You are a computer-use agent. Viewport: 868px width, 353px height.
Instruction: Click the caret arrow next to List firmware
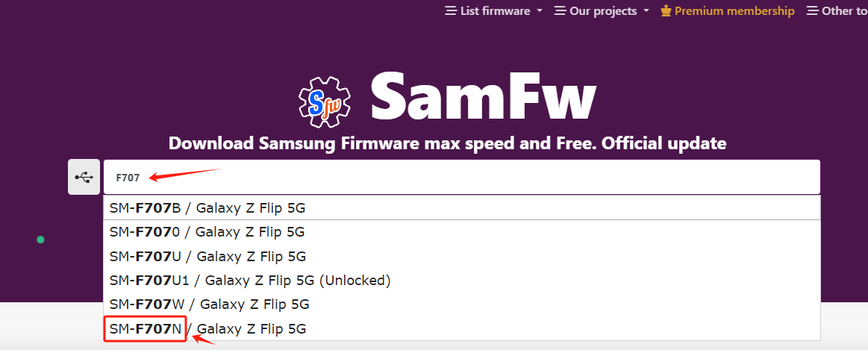(x=539, y=11)
